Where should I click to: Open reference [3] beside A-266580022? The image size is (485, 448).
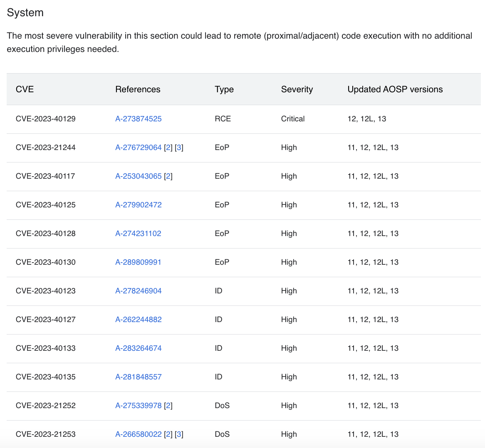tap(179, 434)
